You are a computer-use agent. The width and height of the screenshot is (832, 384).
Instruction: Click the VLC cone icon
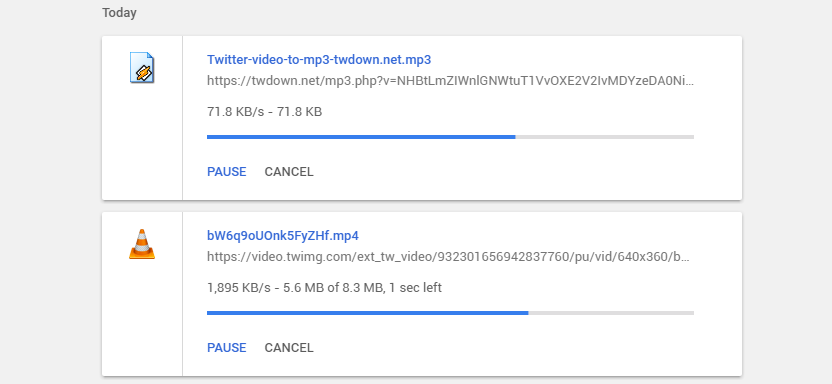142,244
